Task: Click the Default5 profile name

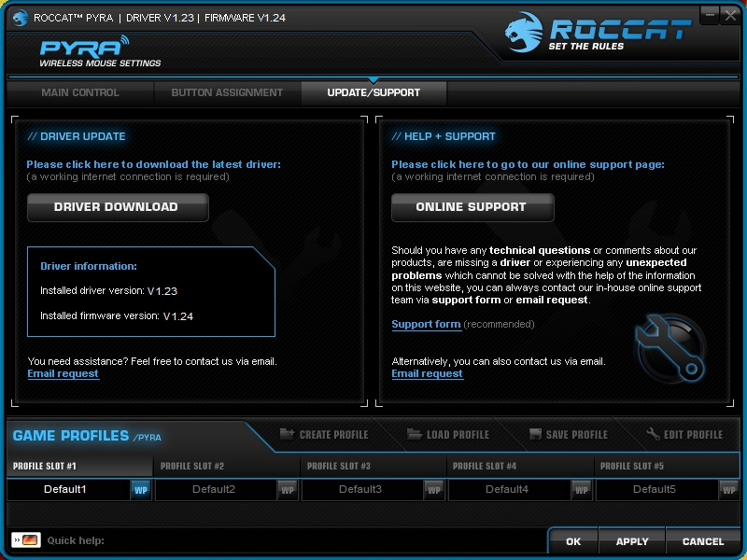Action: point(655,489)
